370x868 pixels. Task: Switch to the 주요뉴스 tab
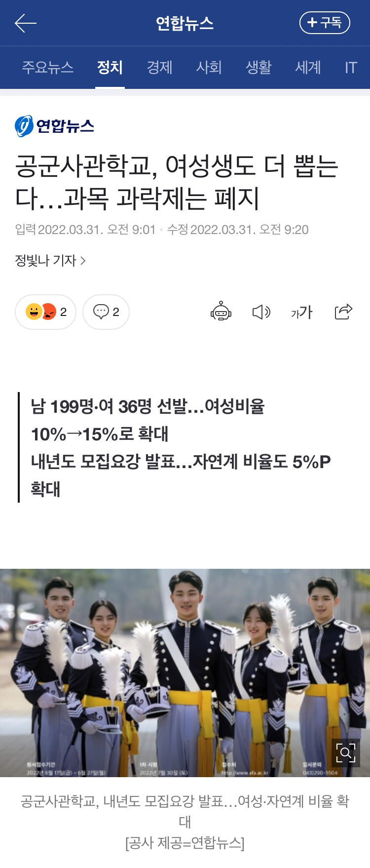tap(48, 67)
